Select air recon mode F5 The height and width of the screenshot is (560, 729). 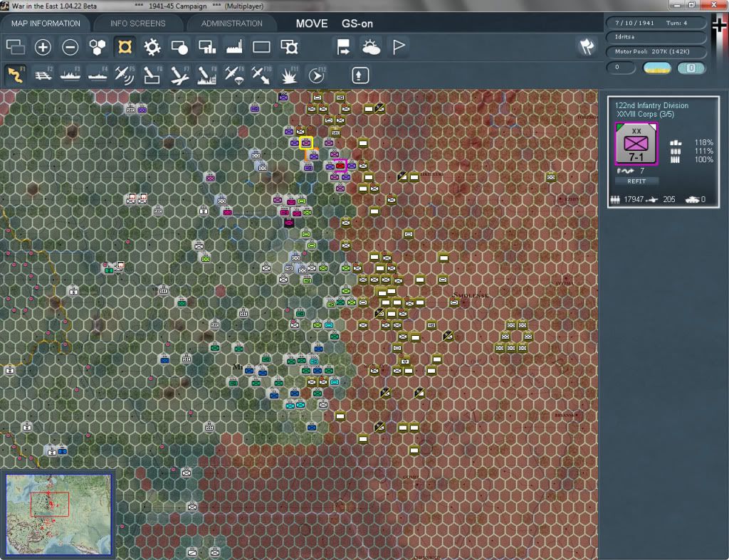[125, 75]
